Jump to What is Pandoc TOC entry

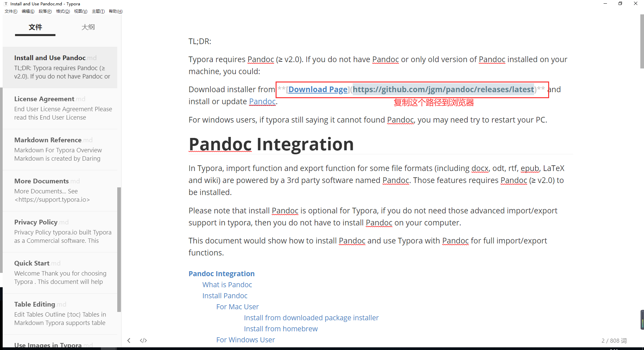tap(227, 285)
